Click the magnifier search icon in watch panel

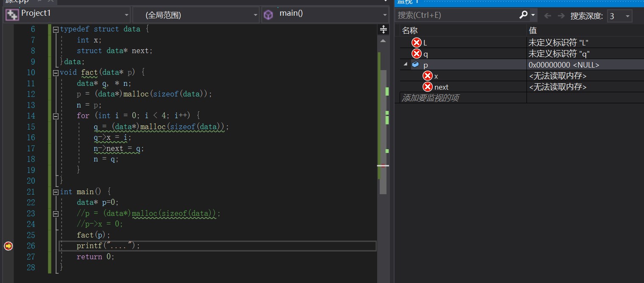pos(524,15)
